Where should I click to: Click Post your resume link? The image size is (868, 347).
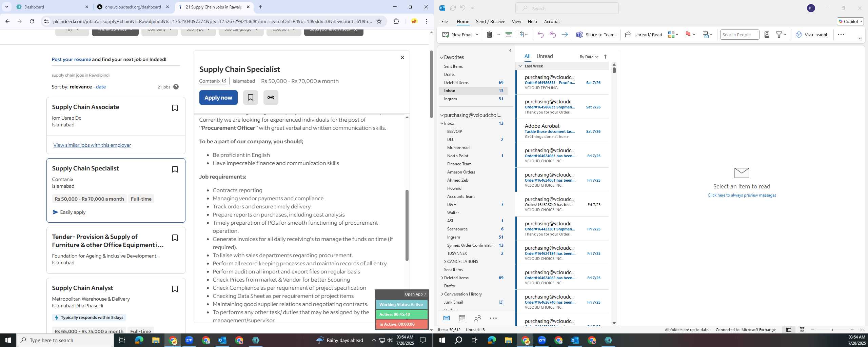(71, 59)
